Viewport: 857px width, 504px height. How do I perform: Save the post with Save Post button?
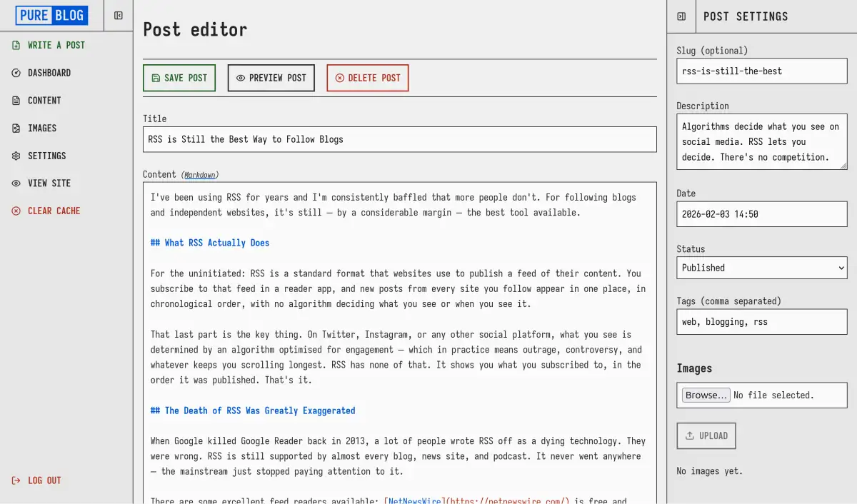(179, 78)
